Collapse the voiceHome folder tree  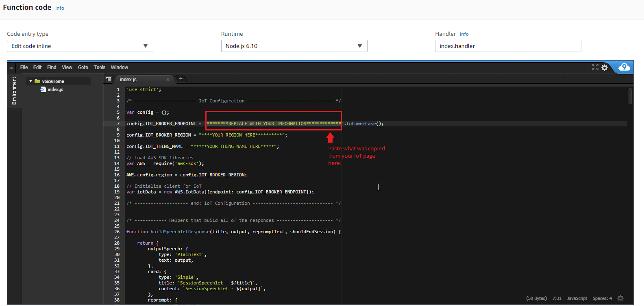pos(30,81)
